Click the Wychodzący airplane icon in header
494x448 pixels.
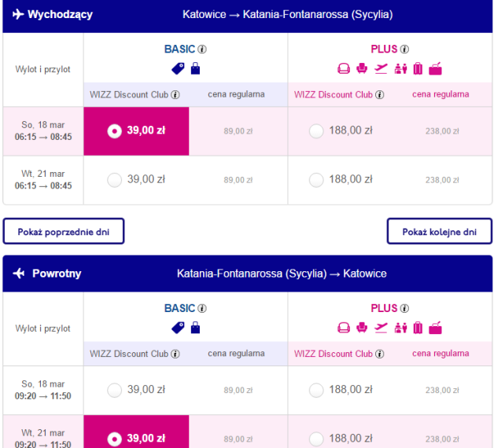[18, 14]
